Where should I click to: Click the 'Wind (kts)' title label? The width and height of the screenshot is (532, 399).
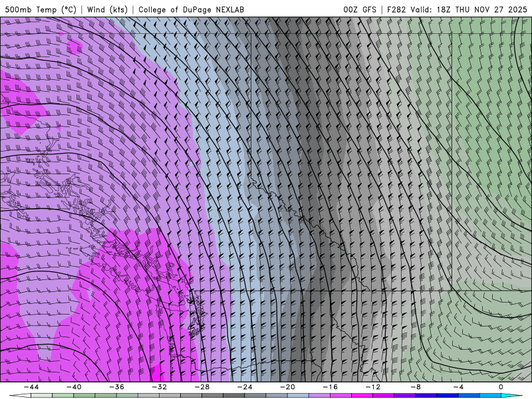(107, 9)
